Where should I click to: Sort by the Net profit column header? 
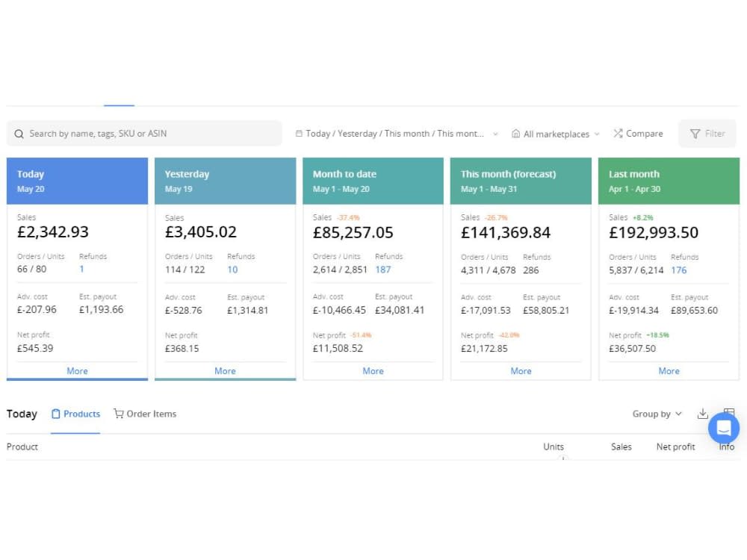coord(675,447)
